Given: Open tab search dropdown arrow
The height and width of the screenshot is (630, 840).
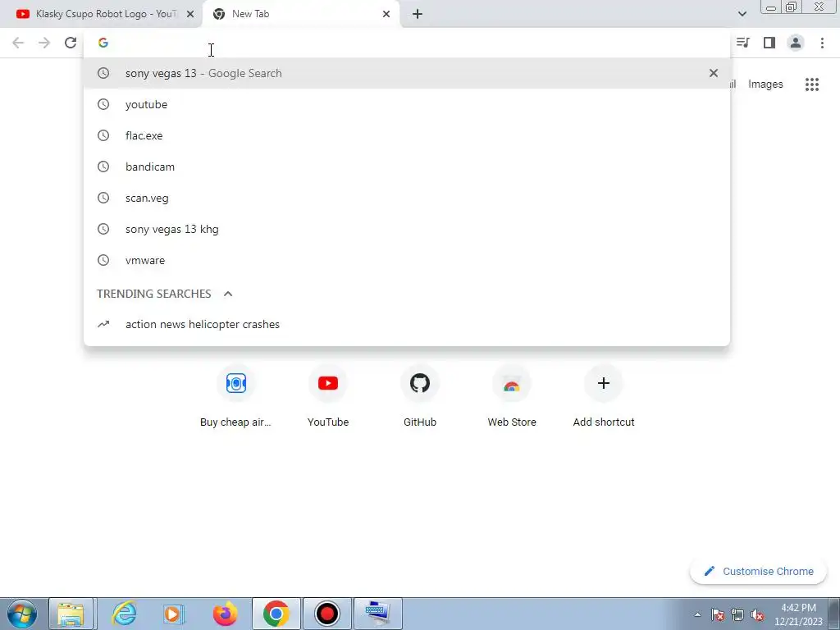Looking at the screenshot, I should (742, 14).
